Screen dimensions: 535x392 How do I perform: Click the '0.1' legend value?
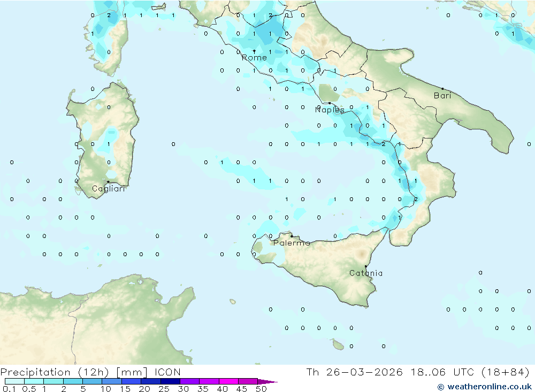tap(9, 389)
